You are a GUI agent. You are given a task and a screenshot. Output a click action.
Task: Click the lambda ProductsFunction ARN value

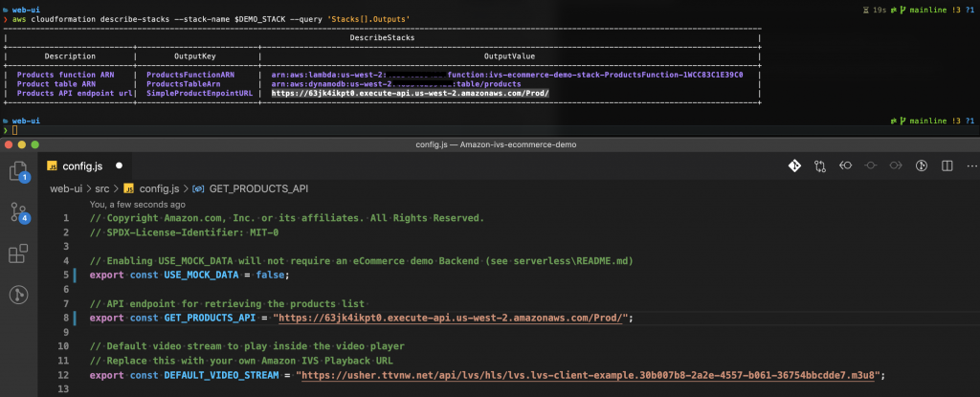point(507,75)
